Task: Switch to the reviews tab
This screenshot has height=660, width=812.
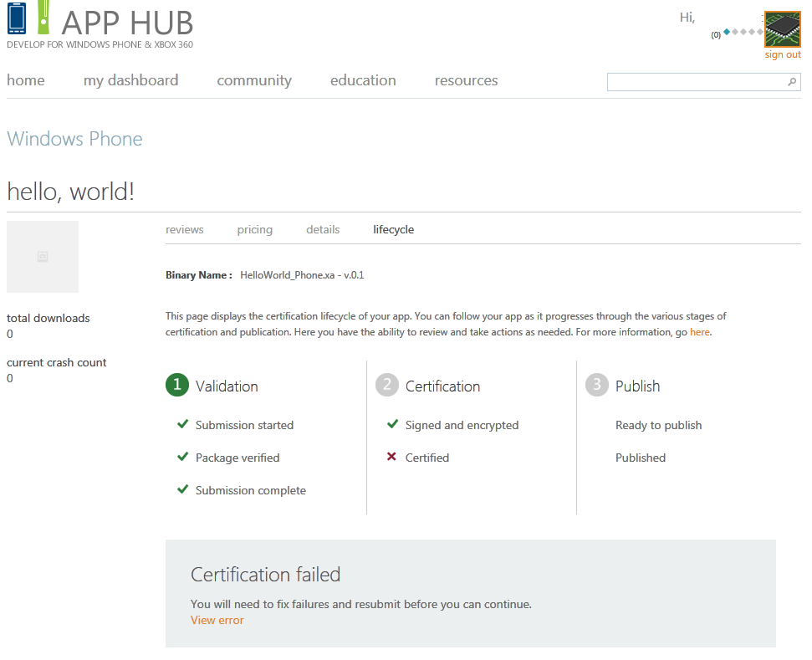Action: (x=184, y=229)
